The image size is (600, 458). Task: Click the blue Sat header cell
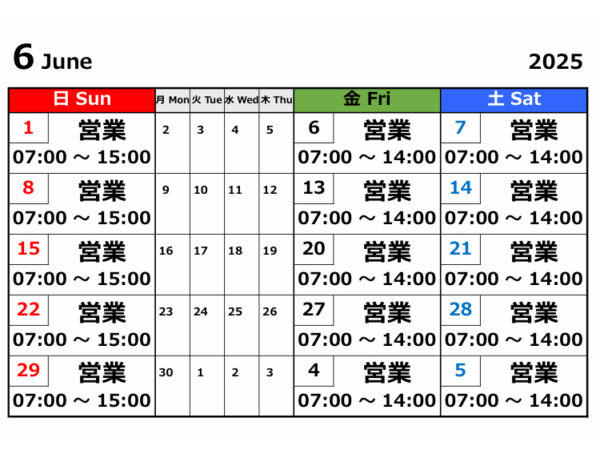(x=514, y=100)
